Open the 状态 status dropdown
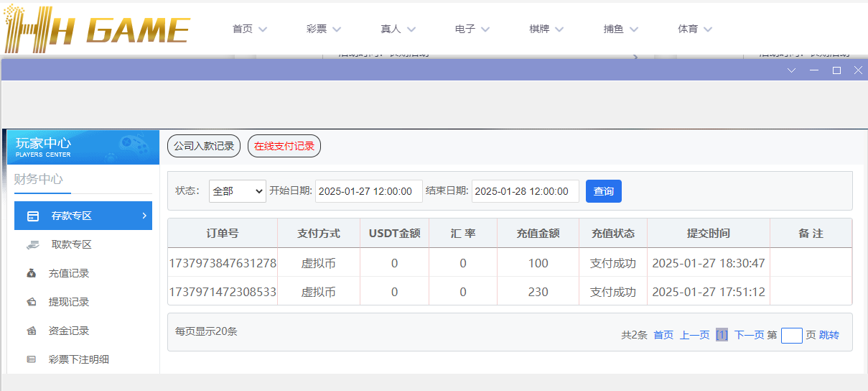This screenshot has height=391, width=868. (x=237, y=191)
